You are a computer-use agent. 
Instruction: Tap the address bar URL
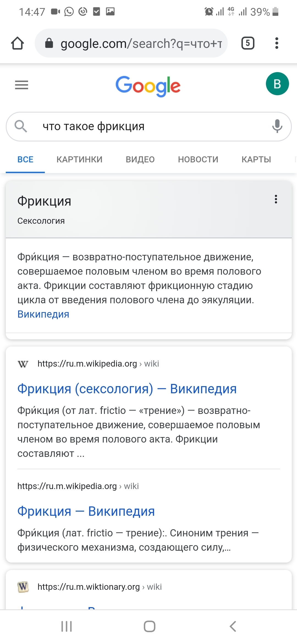point(141,43)
